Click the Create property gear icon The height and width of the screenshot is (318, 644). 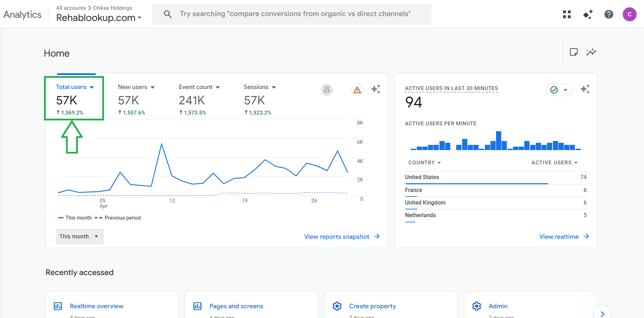click(337, 306)
